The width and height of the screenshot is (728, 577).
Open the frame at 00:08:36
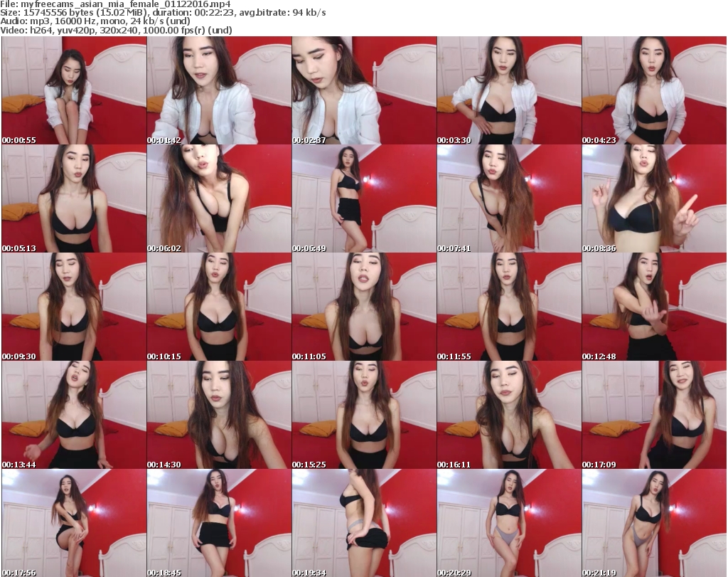[x=654, y=198]
